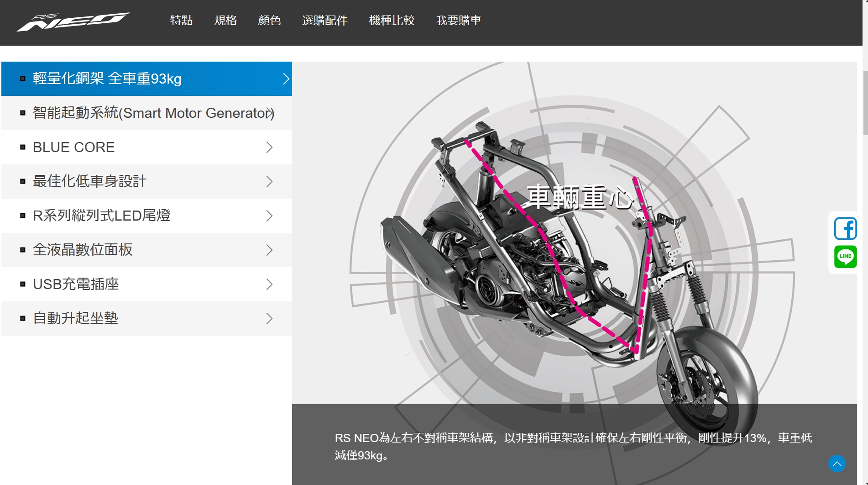Click chevron on USB充電插座 row
This screenshot has height=485, width=868.
point(270,284)
